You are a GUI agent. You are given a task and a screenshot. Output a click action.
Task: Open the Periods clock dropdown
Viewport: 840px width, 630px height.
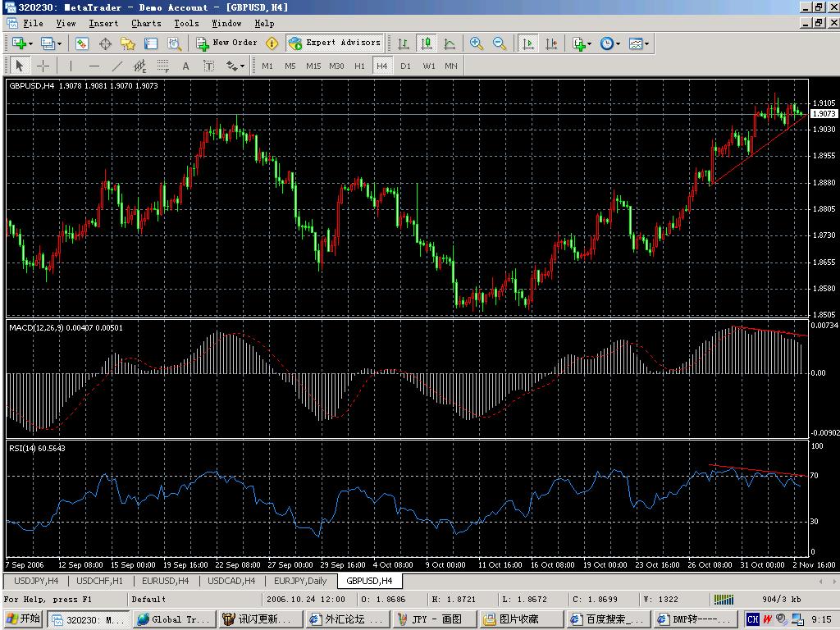coord(609,43)
